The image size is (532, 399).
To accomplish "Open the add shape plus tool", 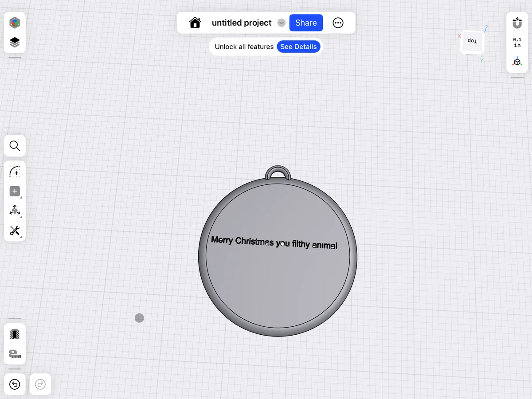I will pyautogui.click(x=15, y=192).
